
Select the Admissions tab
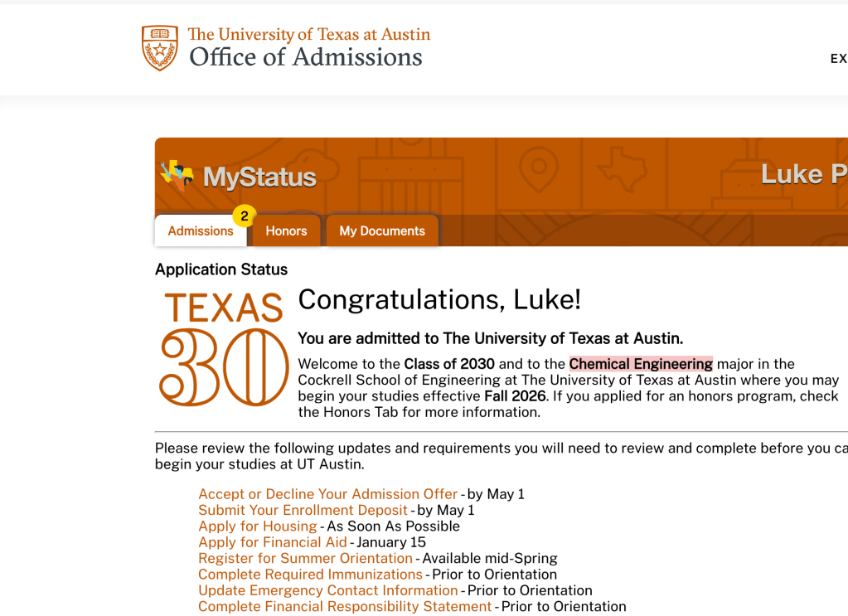pos(201,231)
